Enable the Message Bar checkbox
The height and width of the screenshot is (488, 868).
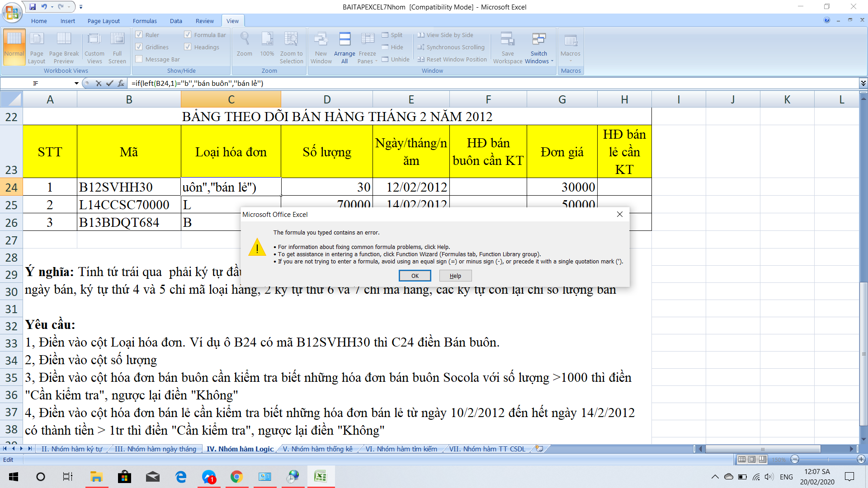[139, 59]
